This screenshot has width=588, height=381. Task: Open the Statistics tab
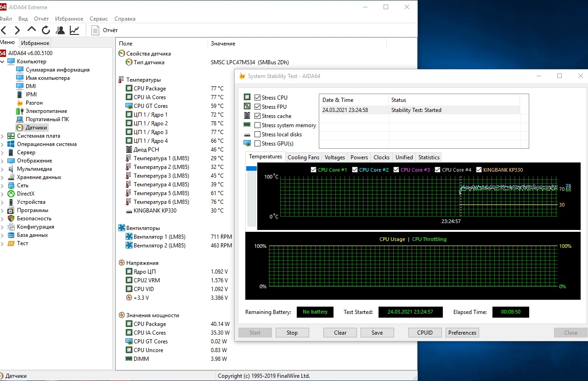click(x=429, y=157)
